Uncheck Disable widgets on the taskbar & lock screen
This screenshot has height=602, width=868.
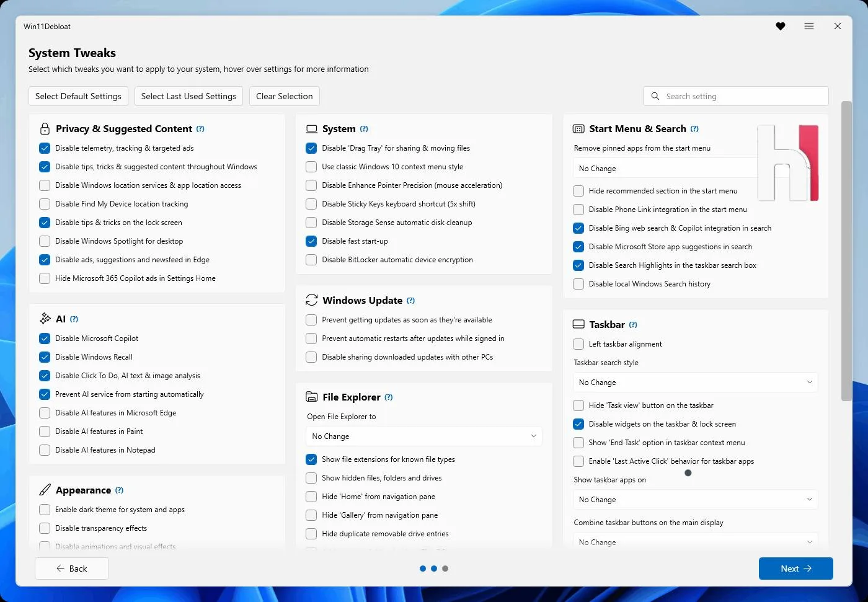(578, 424)
